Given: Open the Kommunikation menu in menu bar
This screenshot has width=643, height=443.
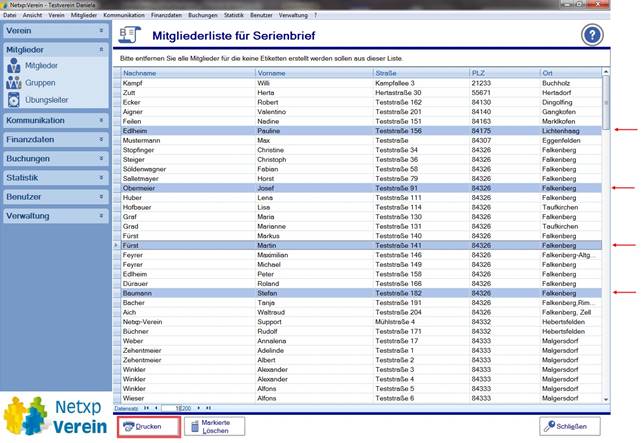Looking at the screenshot, I should (x=124, y=15).
